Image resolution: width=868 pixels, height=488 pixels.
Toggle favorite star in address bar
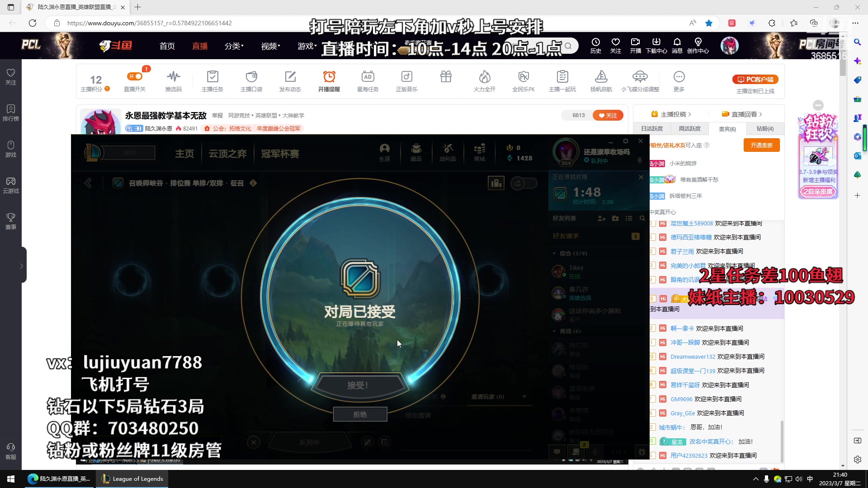tap(709, 23)
